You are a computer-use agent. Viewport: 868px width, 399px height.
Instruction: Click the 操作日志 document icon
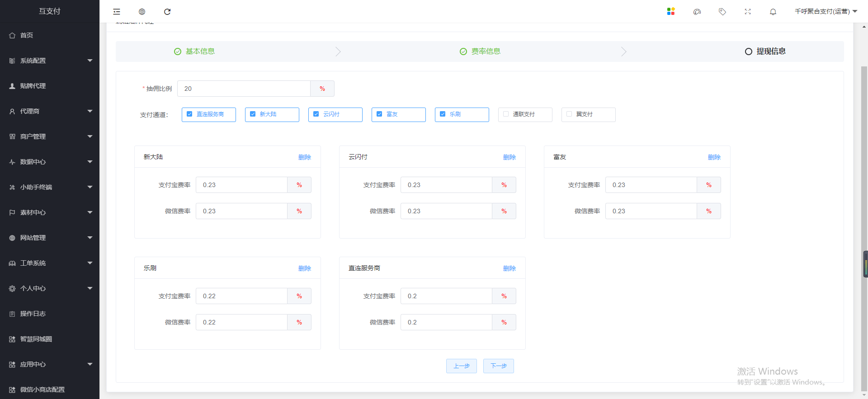12,314
